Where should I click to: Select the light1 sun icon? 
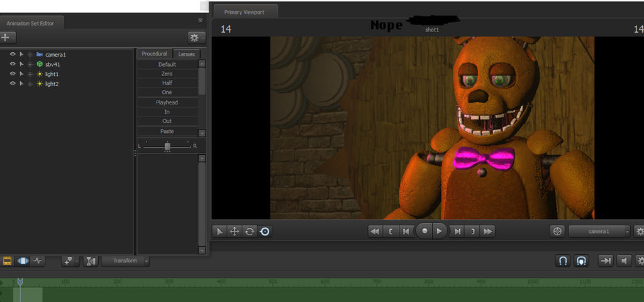40,74
